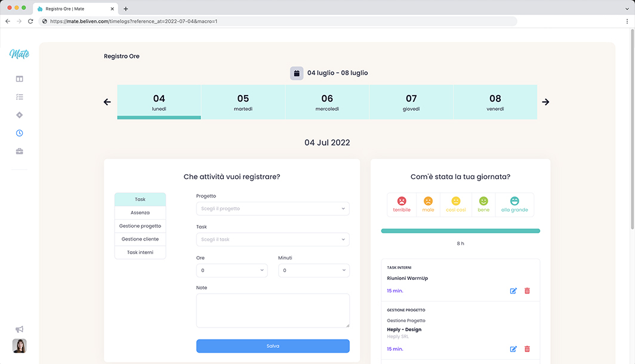
Task: Select the 04 lunedì day tab
Action: (x=159, y=102)
